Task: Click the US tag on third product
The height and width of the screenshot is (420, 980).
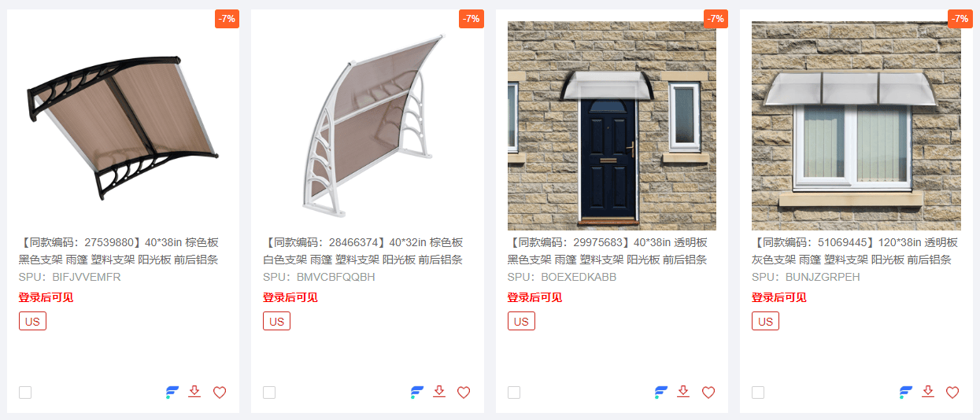Action: coord(521,321)
